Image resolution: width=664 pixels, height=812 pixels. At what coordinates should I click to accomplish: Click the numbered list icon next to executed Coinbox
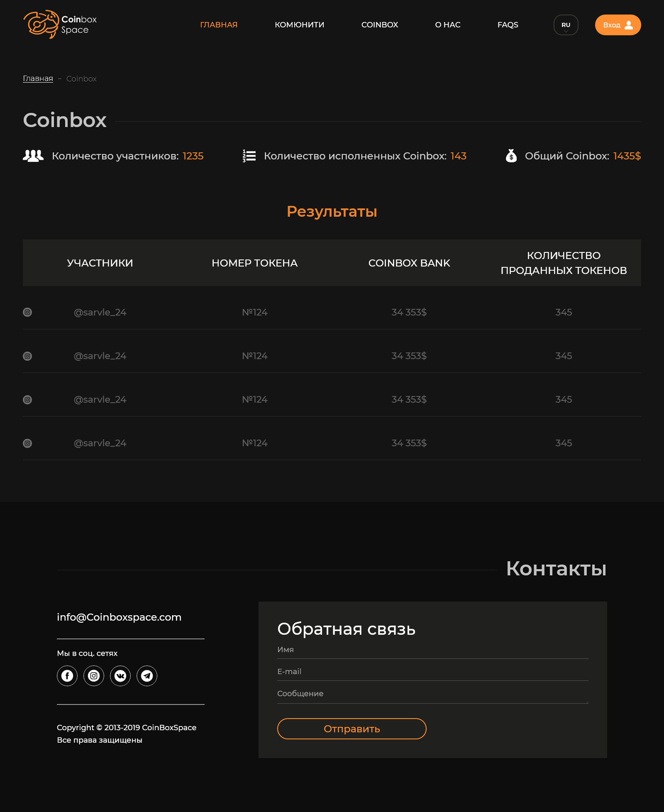(248, 156)
